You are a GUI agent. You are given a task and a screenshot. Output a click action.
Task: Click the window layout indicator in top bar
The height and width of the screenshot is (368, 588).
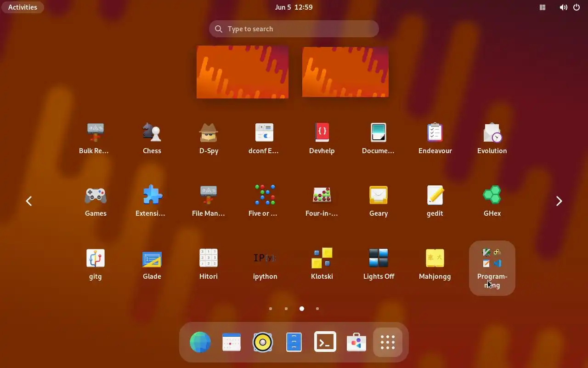pos(543,7)
